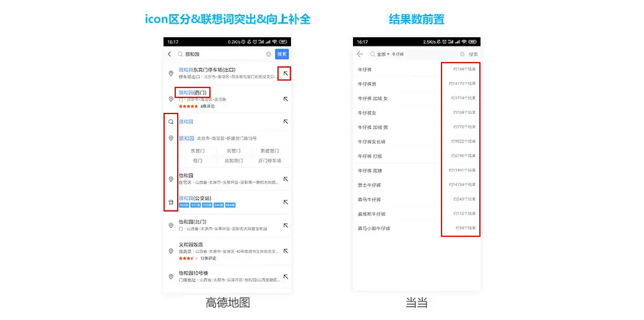This screenshot has height=320, width=644.
Task: Select 牛仔裤 suggestion with 144 results
Action: pyautogui.click(x=365, y=69)
